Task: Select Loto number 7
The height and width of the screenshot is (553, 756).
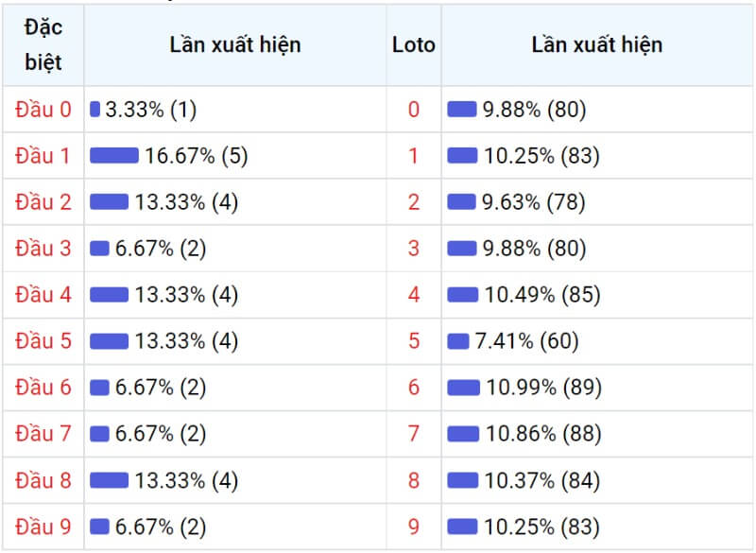Action: (x=414, y=434)
